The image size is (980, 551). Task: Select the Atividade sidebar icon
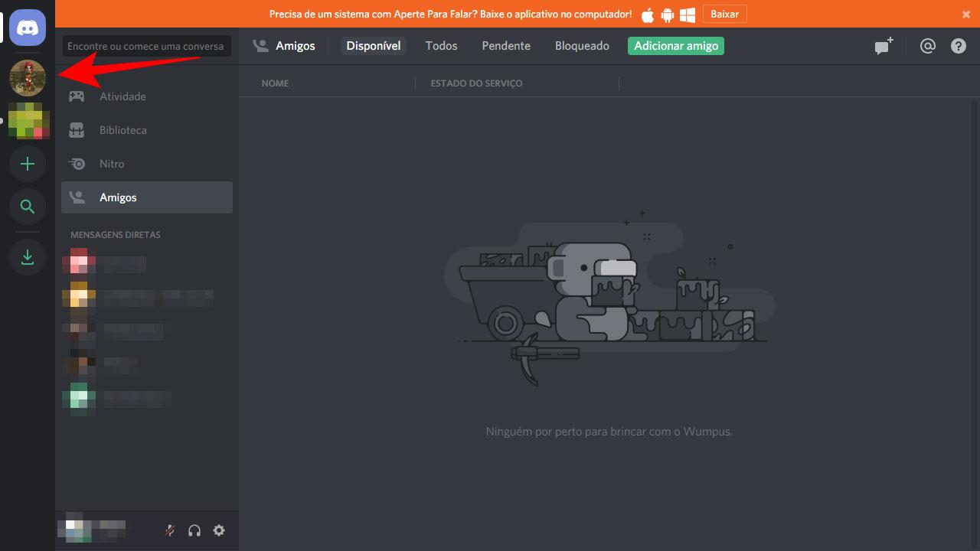coord(122,96)
